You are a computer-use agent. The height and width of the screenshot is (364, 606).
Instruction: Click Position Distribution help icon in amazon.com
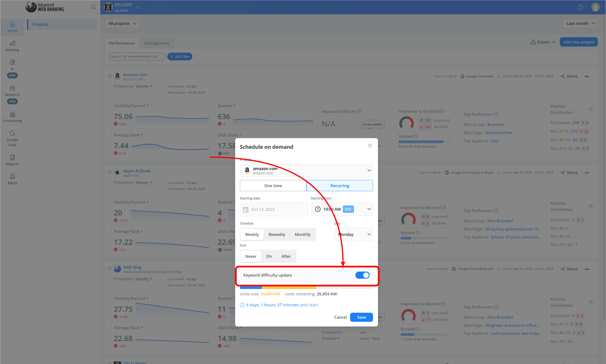pos(591,109)
